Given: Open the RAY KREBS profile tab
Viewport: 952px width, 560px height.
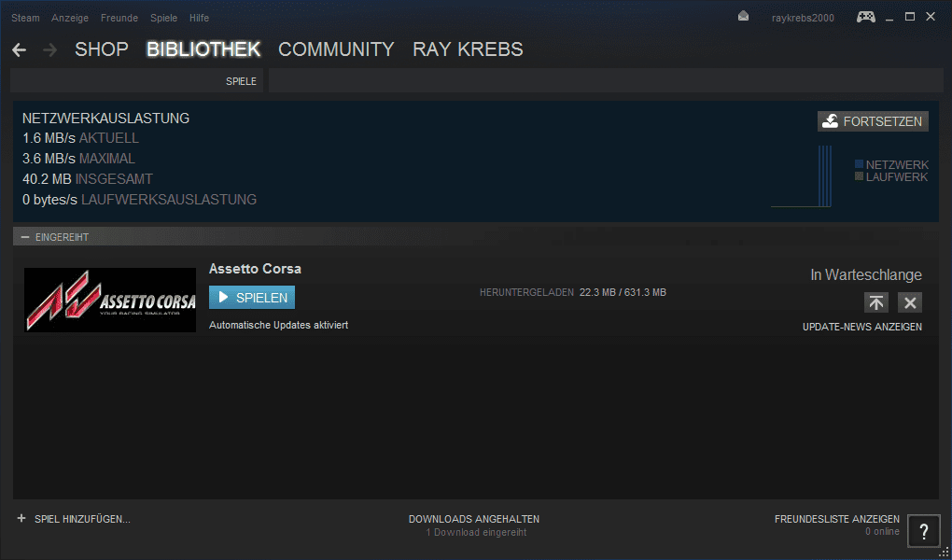Looking at the screenshot, I should tap(469, 49).
